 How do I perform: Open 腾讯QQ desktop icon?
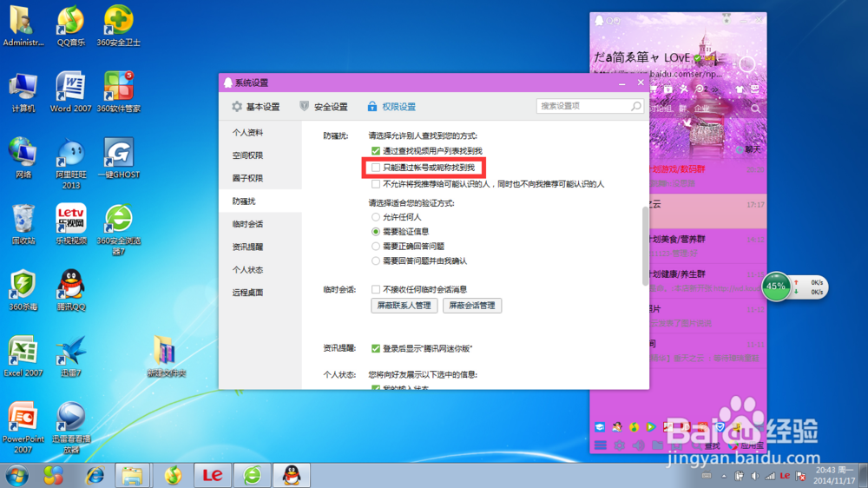[71, 290]
